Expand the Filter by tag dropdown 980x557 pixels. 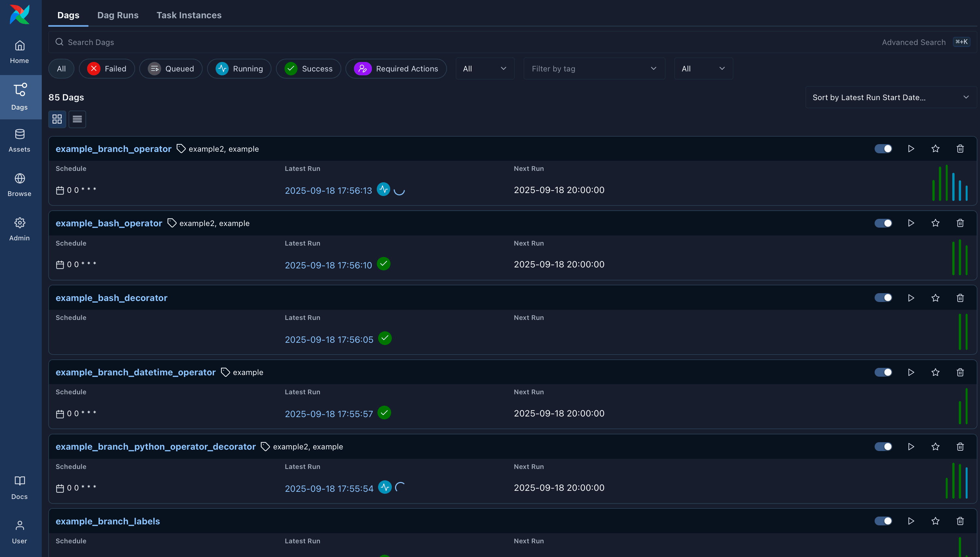click(x=594, y=69)
